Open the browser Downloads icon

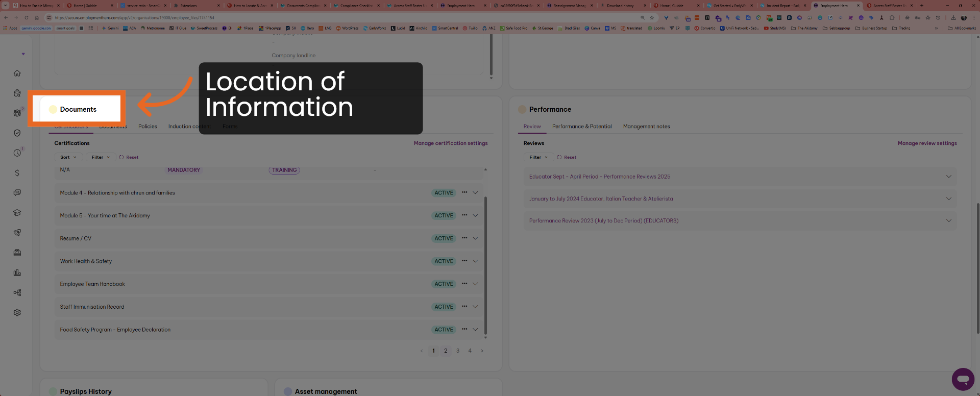pos(953,17)
